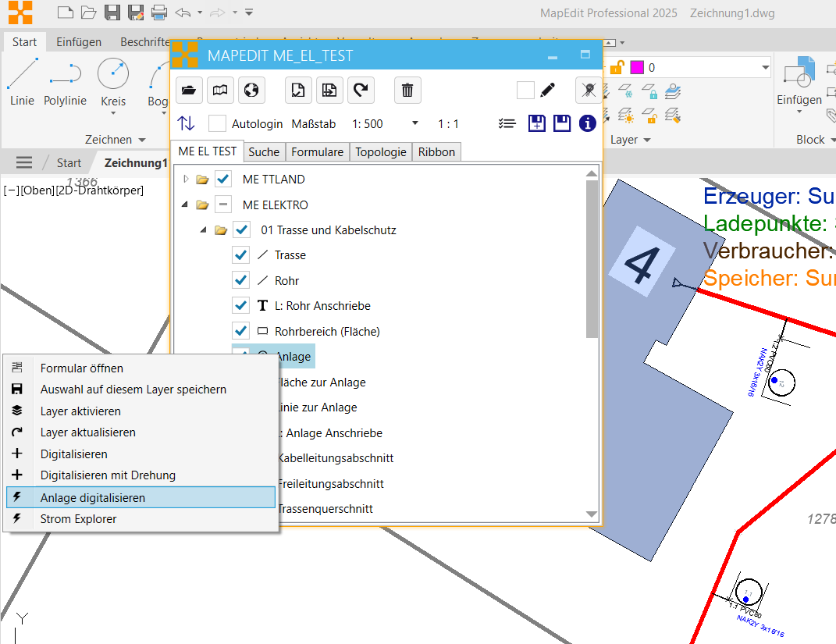Screen dimensions: 836x644
Task: Select the Polylinie draw tool
Action: 65,81
